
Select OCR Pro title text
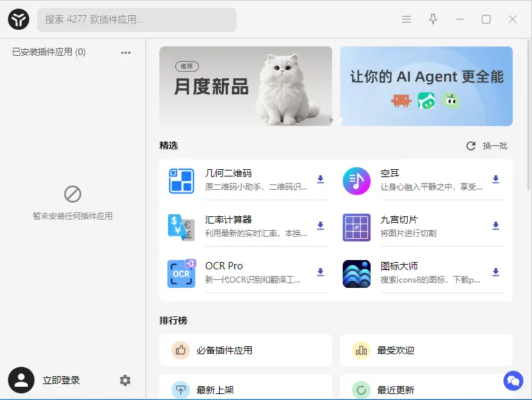pos(224,266)
